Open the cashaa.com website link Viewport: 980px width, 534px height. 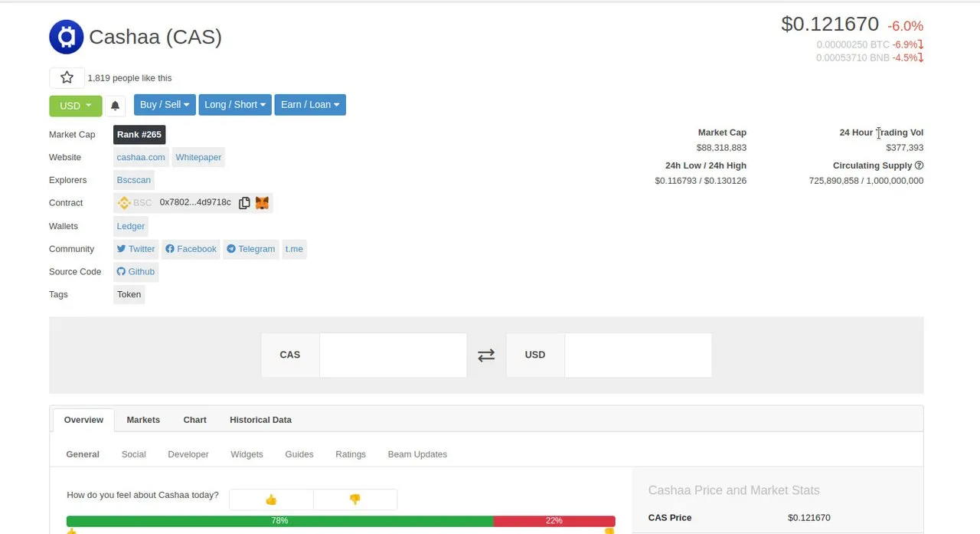[x=141, y=157]
